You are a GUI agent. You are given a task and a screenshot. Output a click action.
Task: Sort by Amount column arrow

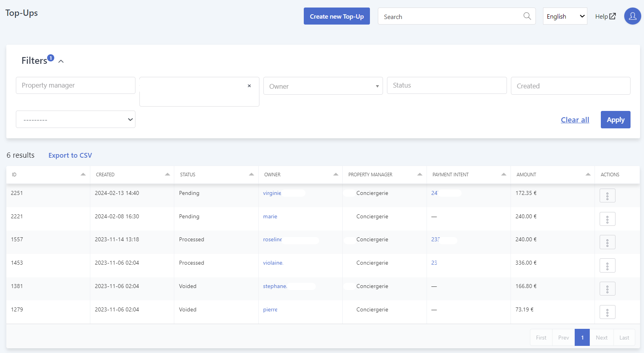coord(588,174)
